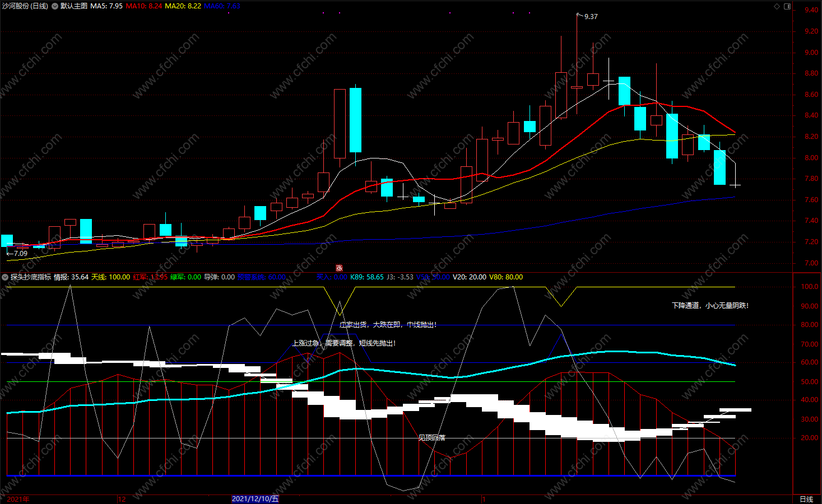The width and height of the screenshot is (822, 504).
Task: Click the 默认主图 indicator name
Action: pos(74,6)
